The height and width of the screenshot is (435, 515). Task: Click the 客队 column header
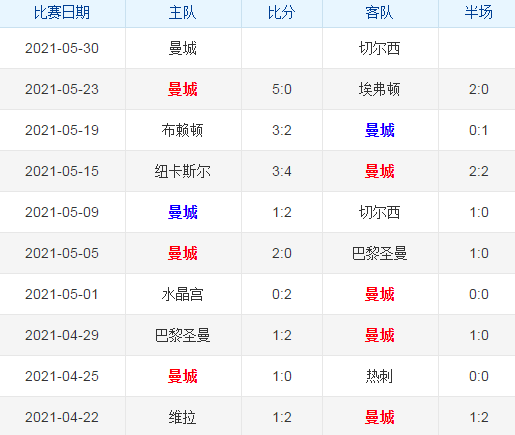379,13
